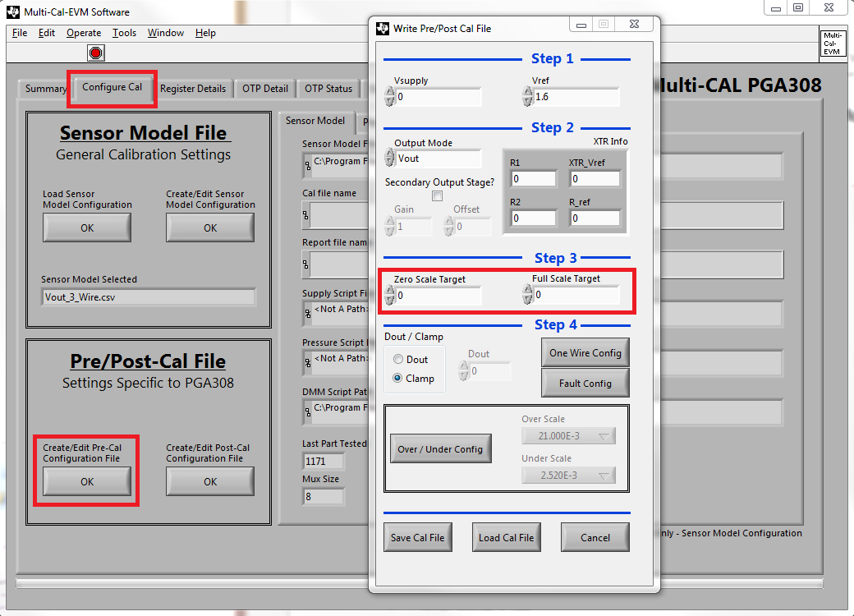854x616 pixels.
Task: Open the Edit menu
Action: [x=46, y=33]
